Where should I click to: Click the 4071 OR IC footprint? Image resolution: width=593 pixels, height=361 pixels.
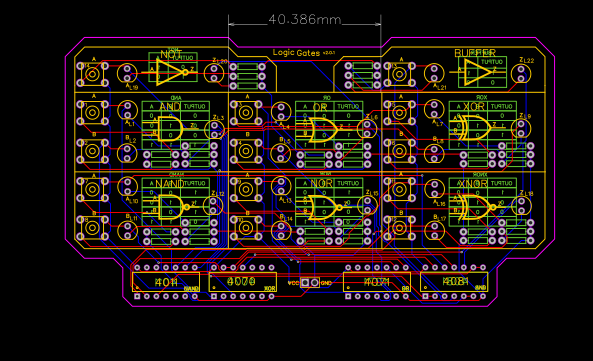click(377, 282)
